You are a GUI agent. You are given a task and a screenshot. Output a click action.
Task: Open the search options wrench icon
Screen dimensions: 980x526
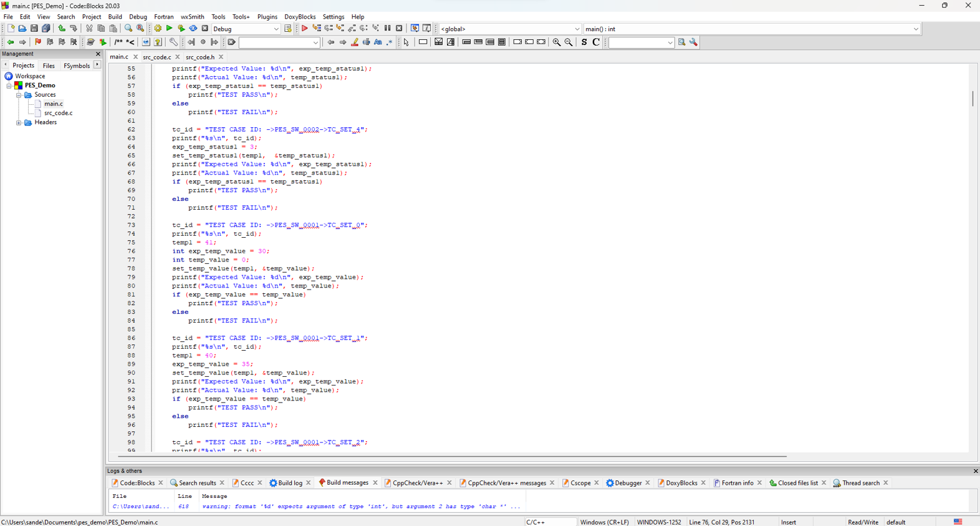(694, 42)
